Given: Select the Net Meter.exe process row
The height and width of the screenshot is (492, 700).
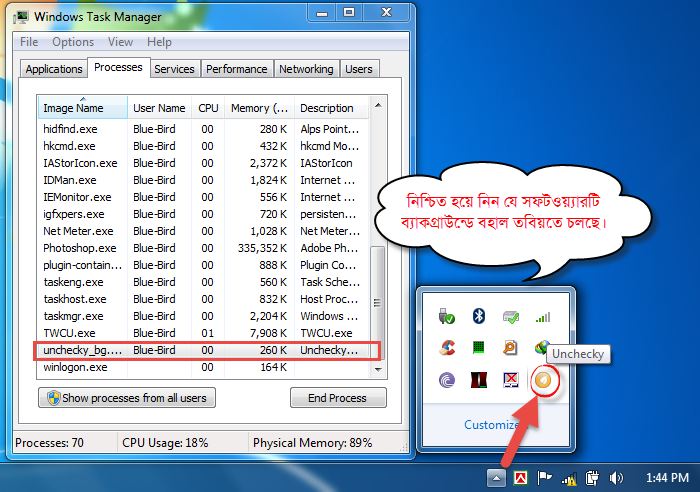Looking at the screenshot, I should coord(204,231).
